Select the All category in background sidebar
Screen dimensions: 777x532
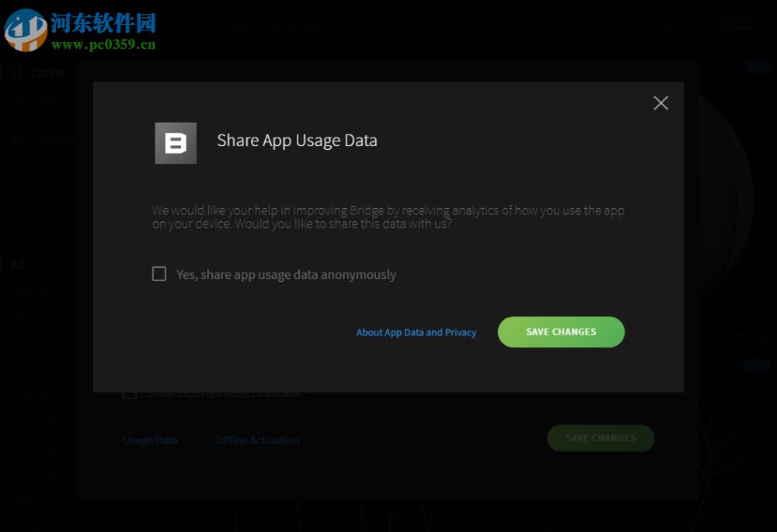pos(17,265)
